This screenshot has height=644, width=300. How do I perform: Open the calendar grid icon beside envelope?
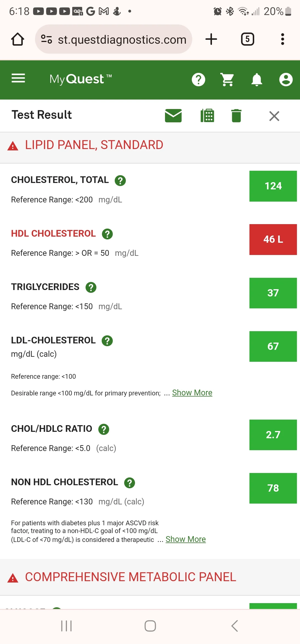click(x=207, y=116)
